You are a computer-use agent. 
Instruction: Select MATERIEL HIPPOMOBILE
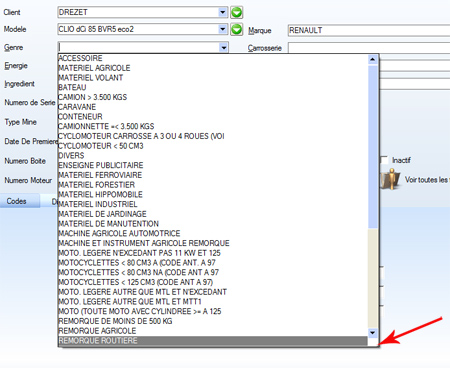tap(213, 195)
